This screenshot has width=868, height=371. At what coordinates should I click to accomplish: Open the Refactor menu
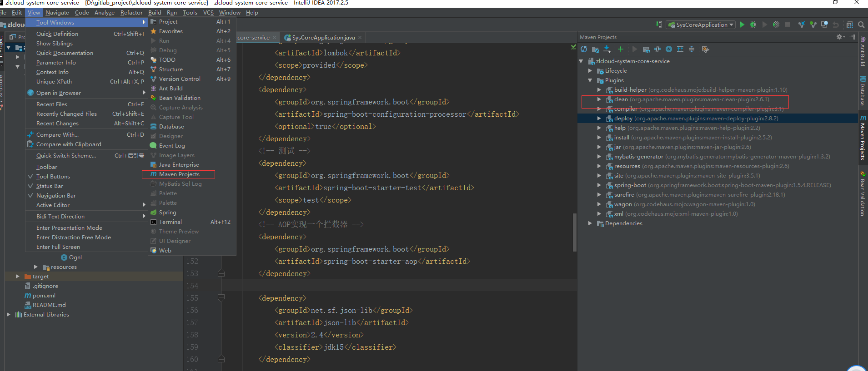(131, 13)
